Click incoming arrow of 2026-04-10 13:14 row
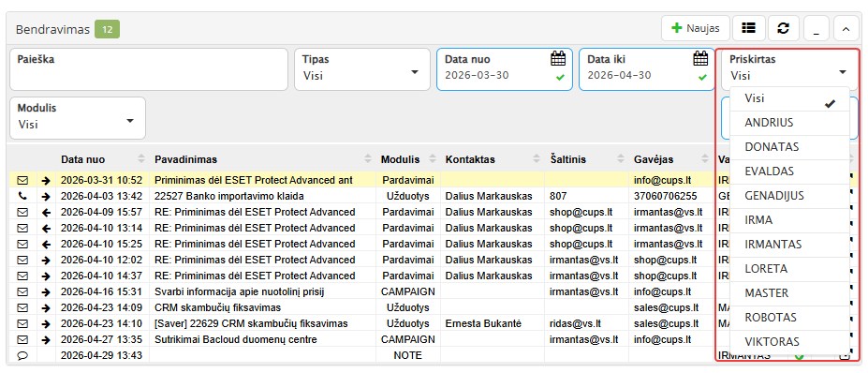Image resolution: width=868 pixels, height=373 pixels. [x=46, y=228]
